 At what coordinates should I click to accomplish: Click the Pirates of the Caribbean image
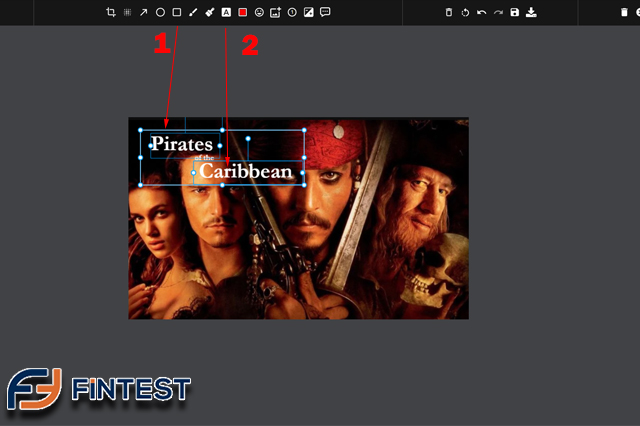(x=298, y=218)
